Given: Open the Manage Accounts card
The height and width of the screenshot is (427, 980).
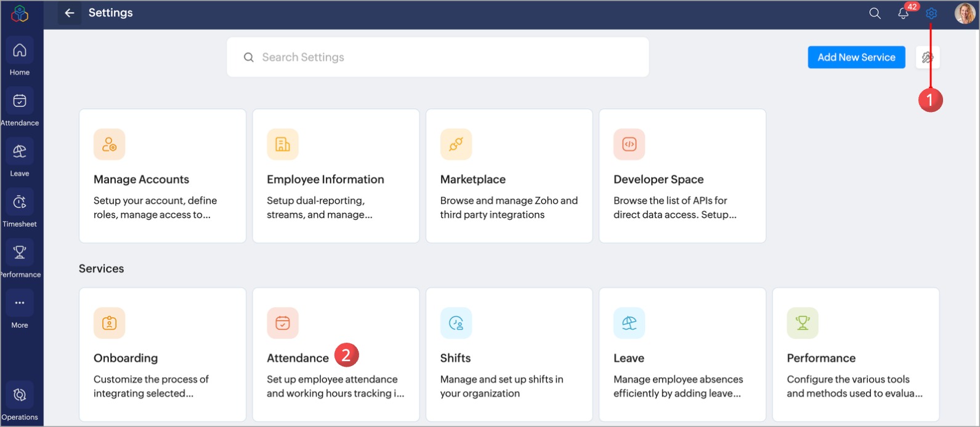Looking at the screenshot, I should 163,176.
